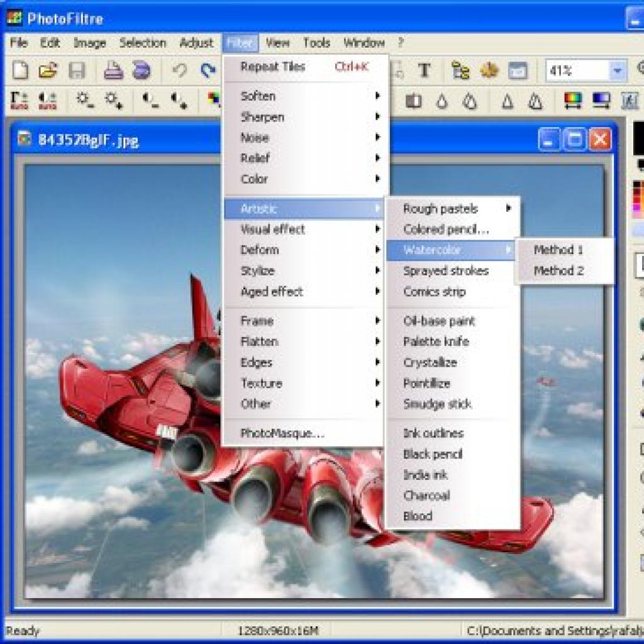Open the Selection menu
644x644 pixels.
(x=143, y=43)
